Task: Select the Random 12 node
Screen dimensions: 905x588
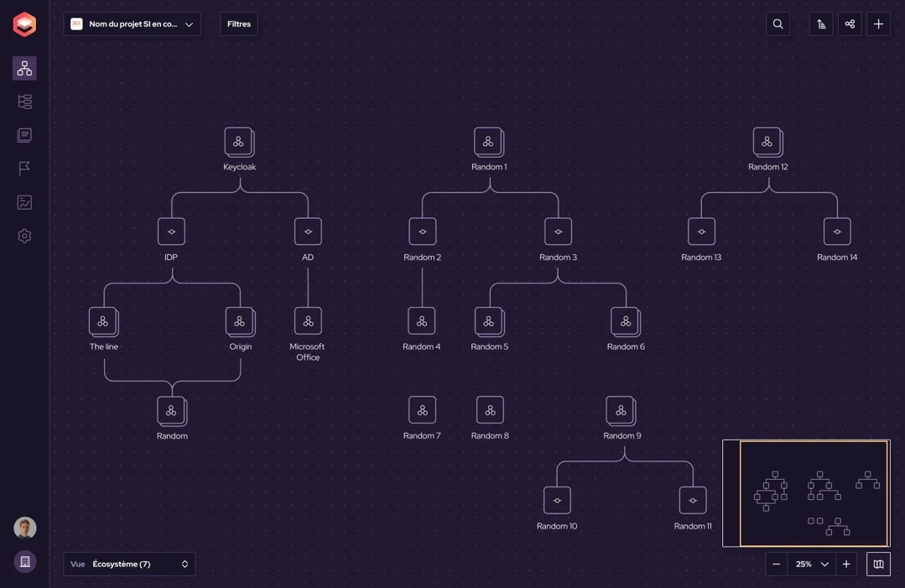Action: click(767, 142)
